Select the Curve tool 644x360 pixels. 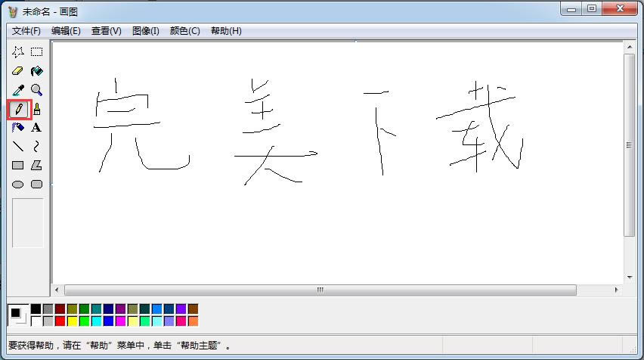tap(36, 146)
